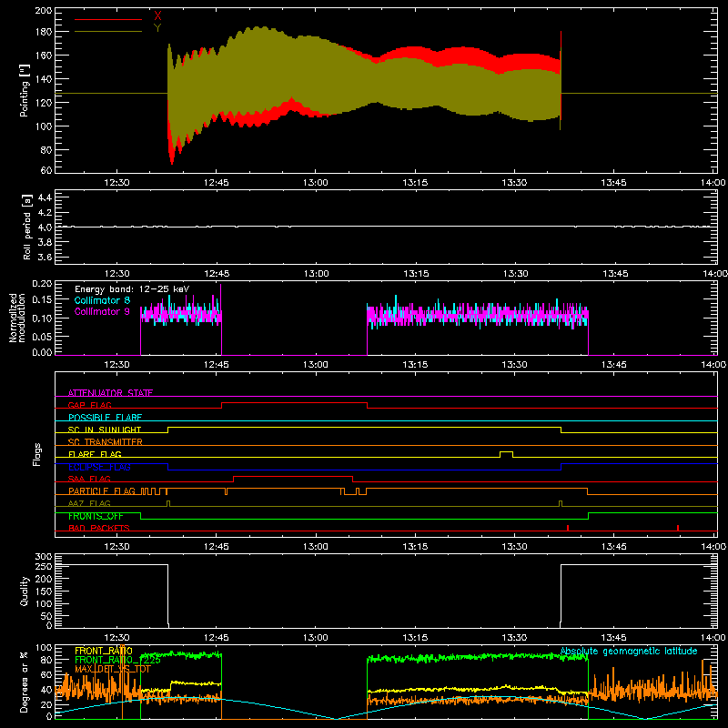Select the SC_TRANSMITTER label
The height and width of the screenshot is (728, 728).
pyautogui.click(x=106, y=442)
